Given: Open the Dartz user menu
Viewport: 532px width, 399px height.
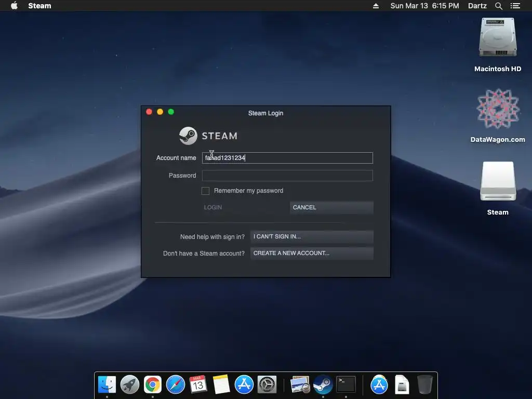Looking at the screenshot, I should point(477,6).
